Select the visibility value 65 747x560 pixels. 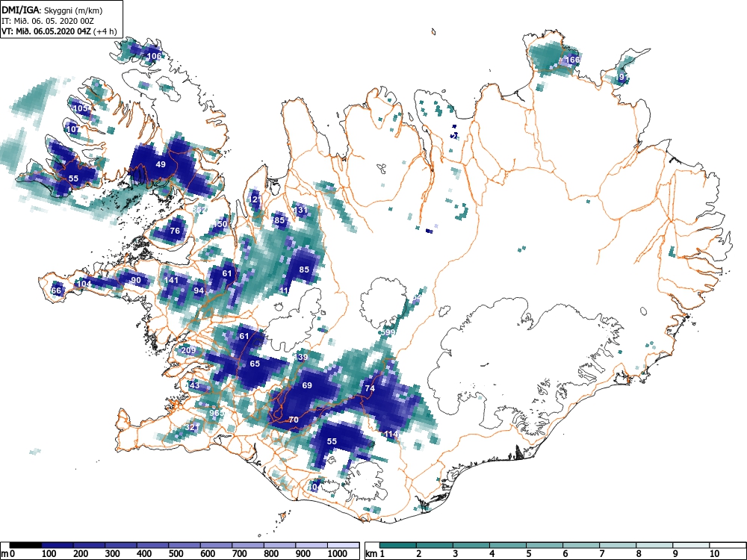(x=255, y=364)
